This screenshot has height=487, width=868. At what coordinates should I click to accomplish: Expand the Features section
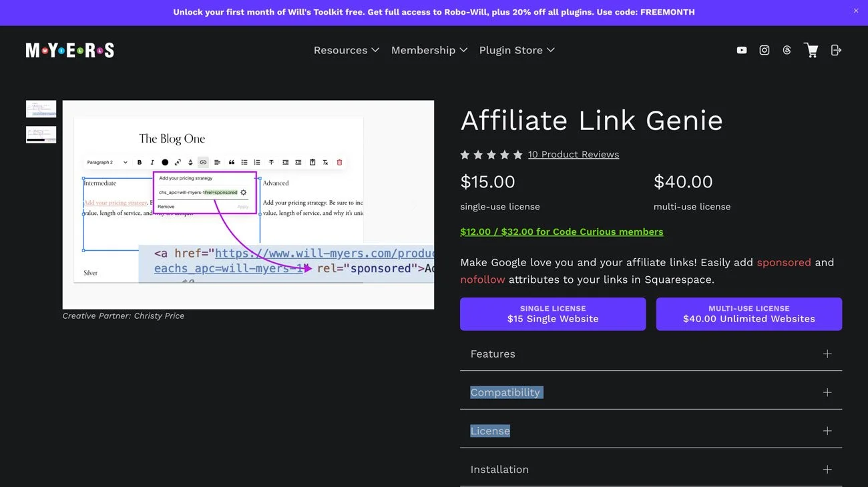[651, 354]
